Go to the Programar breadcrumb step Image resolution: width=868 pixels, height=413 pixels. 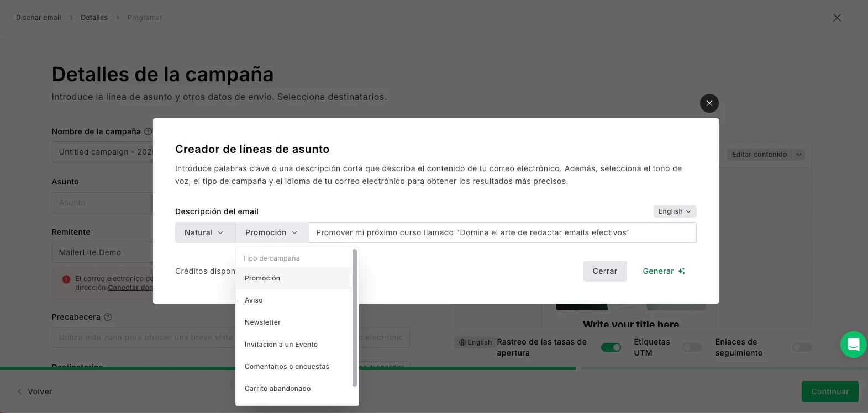pos(145,18)
